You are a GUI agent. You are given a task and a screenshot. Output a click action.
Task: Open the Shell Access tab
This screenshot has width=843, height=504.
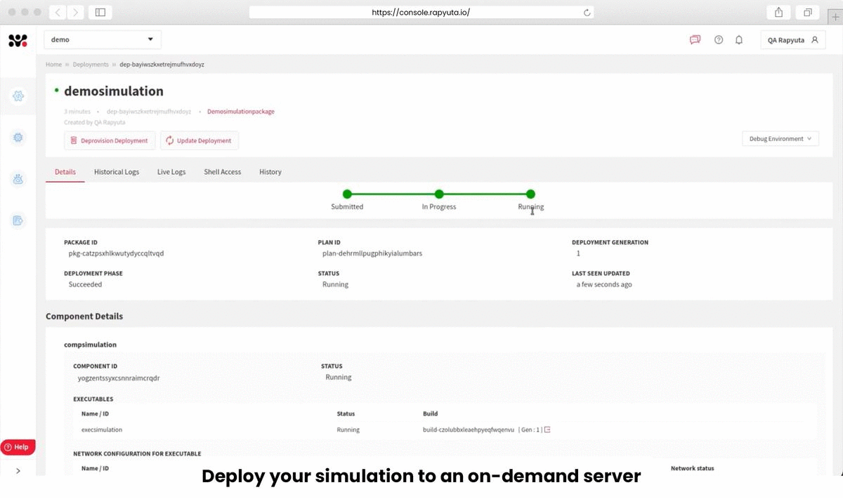223,172
